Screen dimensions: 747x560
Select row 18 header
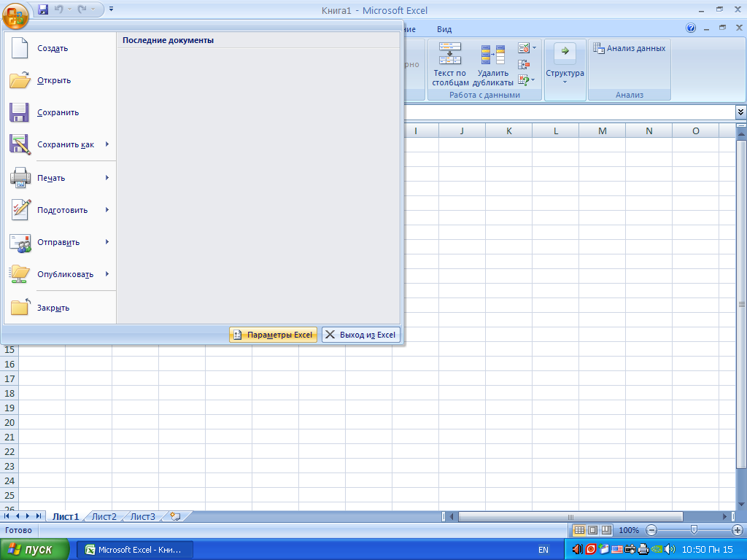pyautogui.click(x=9, y=393)
